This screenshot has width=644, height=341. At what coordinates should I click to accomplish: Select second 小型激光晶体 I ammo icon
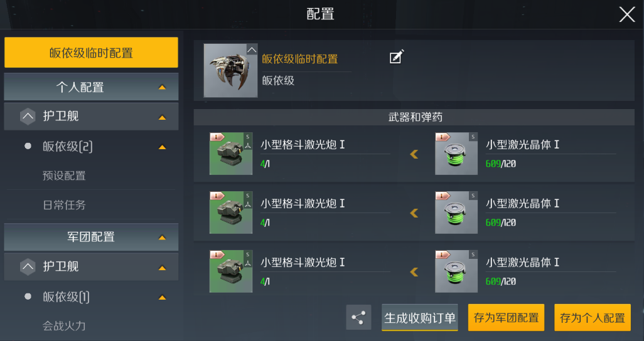pyautogui.click(x=456, y=212)
